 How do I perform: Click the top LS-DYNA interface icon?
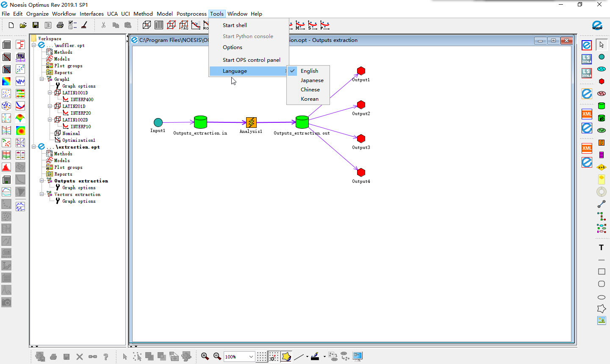pyautogui.click(x=587, y=59)
